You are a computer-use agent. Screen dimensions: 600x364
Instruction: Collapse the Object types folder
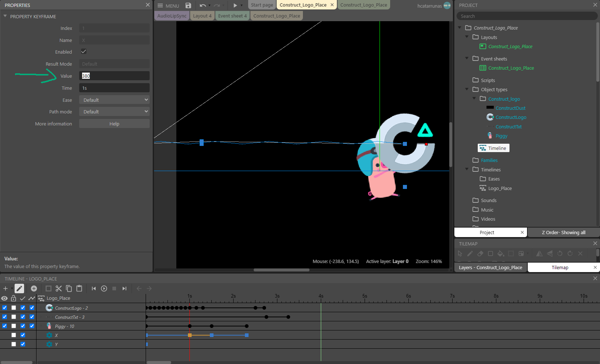coord(467,89)
